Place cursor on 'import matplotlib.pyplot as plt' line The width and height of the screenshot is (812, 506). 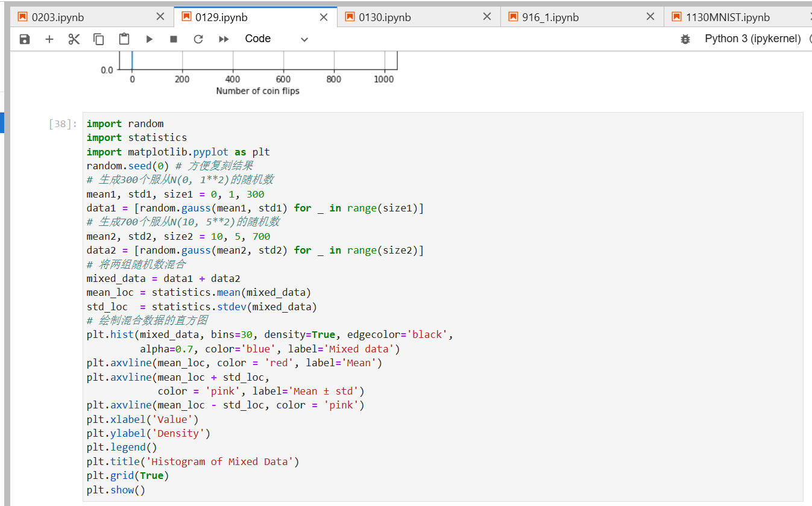[x=178, y=152]
